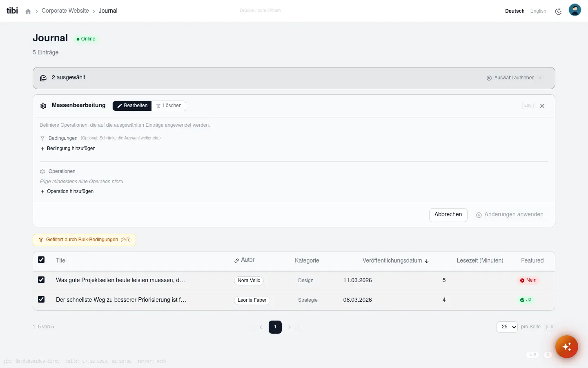
Task: Open the user avatar menu
Action: pyautogui.click(x=575, y=10)
